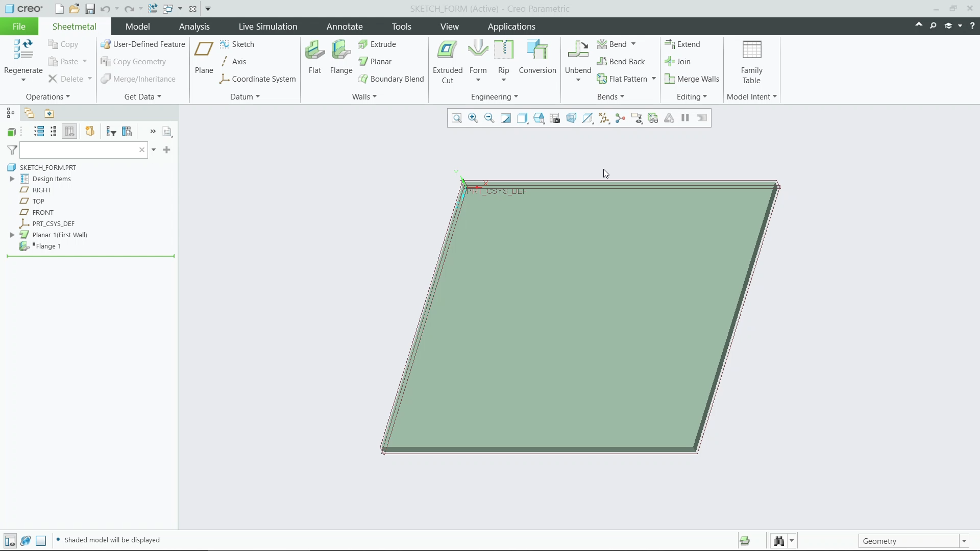Screen dimensions: 980x551
Task: Click the Open file folder icon
Action: coord(75,9)
